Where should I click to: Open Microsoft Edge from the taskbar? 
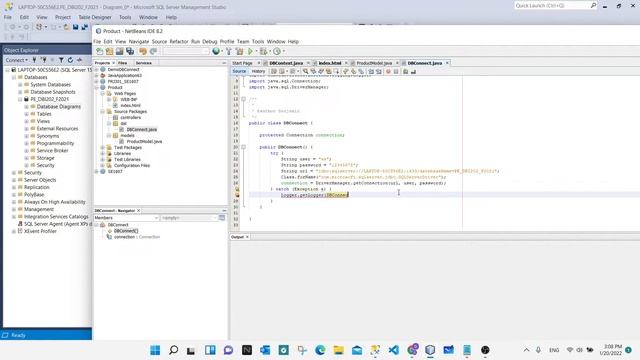320,350
